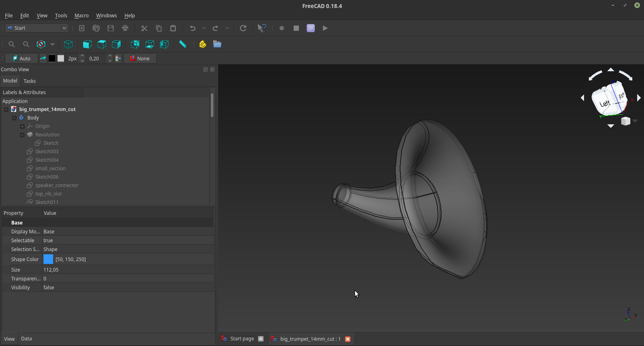The image size is (644, 346).
Task: Create a new document
Action: 82,28
